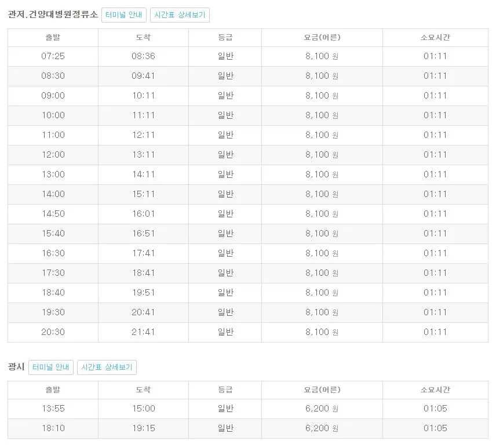Select the 13:00 departure time cell
This screenshot has width=496, height=448.
pyautogui.click(x=53, y=174)
